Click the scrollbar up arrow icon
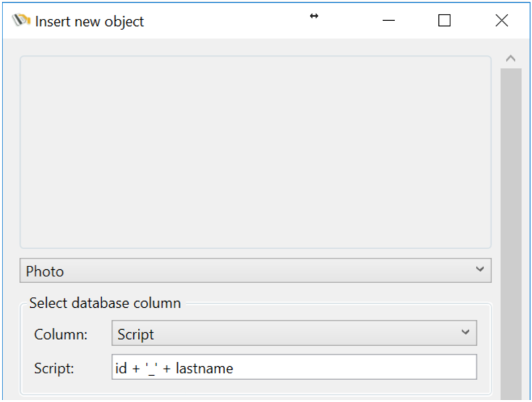 [511, 57]
